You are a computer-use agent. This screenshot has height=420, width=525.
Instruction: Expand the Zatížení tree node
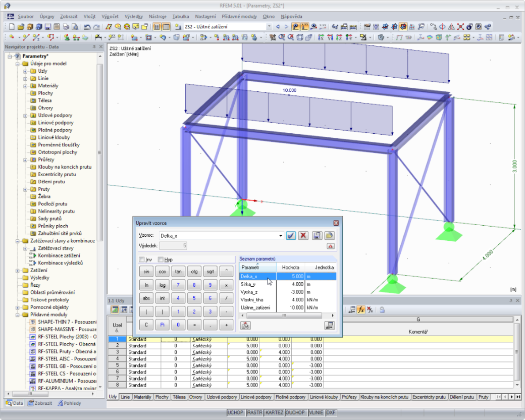(17, 271)
